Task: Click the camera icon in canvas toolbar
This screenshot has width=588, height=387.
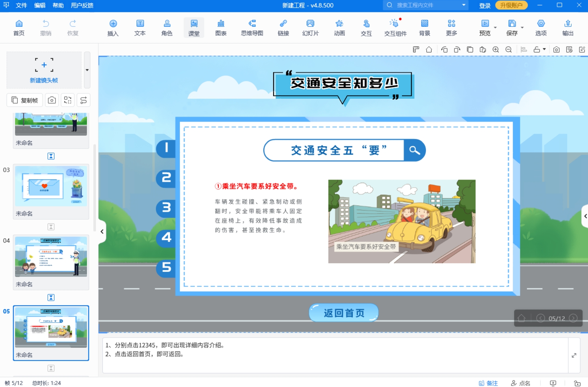Action: pos(556,49)
